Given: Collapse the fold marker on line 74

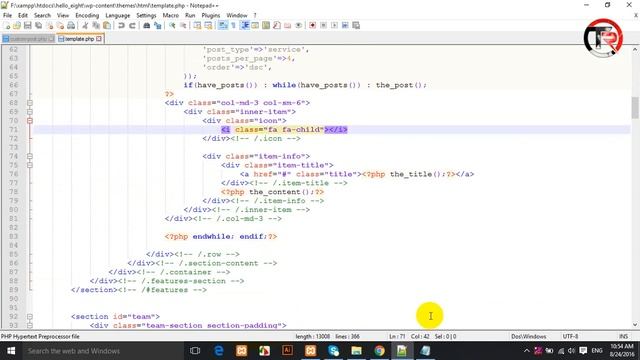Looking at the screenshot, I should point(30,156).
